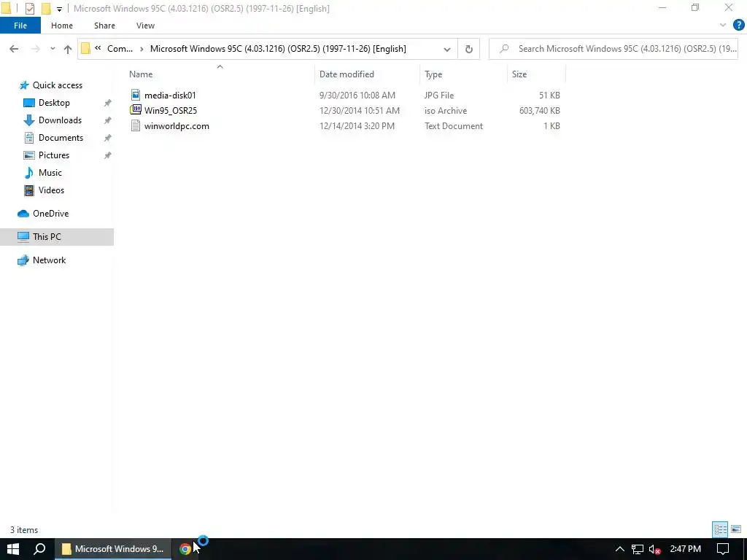Open address bar previous locations dropdown
The image size is (747, 560).
click(x=447, y=49)
